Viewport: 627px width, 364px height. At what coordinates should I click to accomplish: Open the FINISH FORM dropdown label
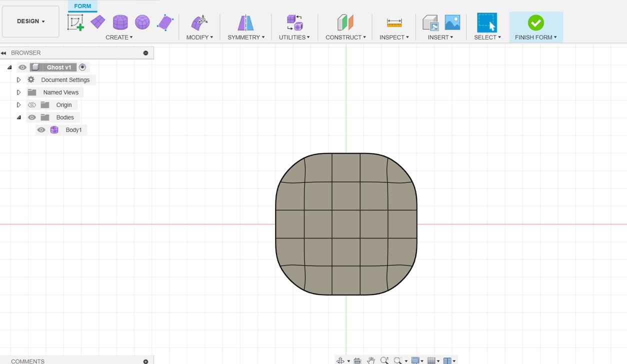pos(536,37)
